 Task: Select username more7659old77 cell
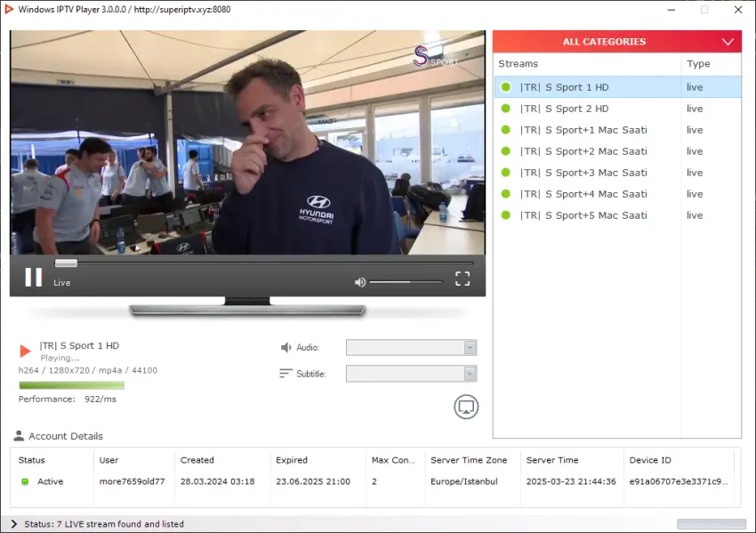coord(133,481)
